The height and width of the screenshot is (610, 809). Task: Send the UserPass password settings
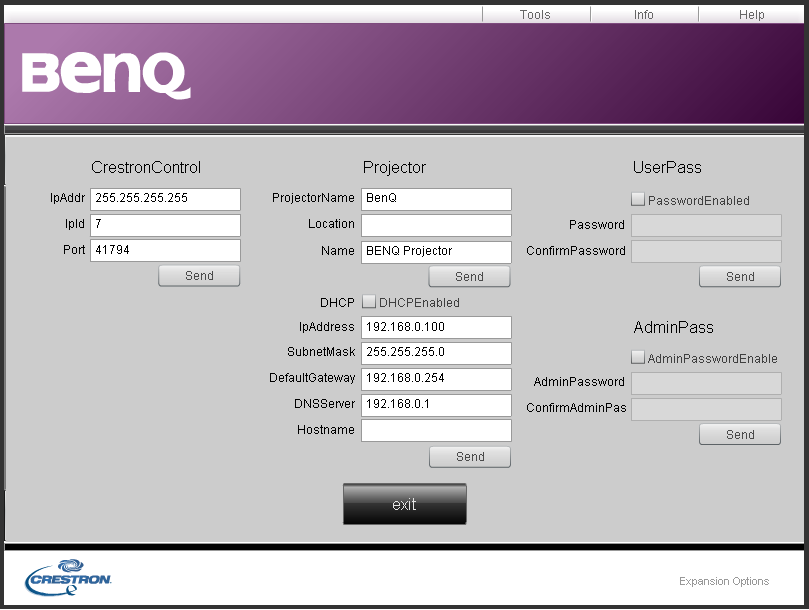click(x=740, y=277)
